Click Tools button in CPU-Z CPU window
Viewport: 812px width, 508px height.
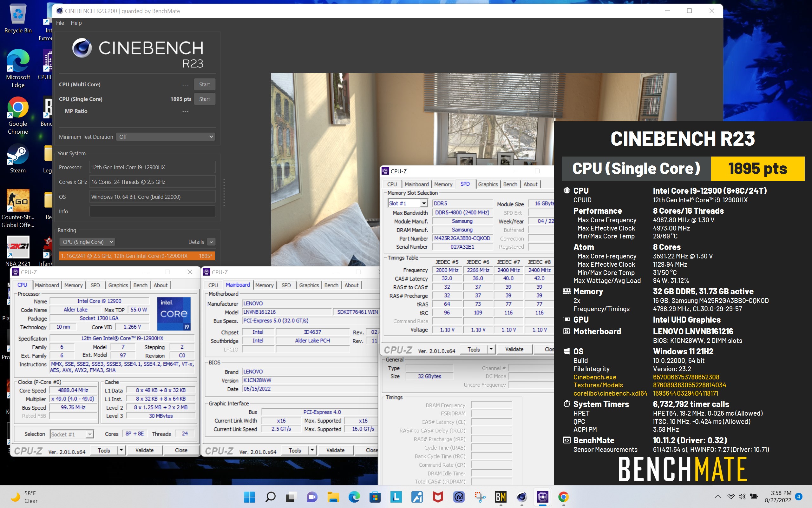pyautogui.click(x=104, y=450)
